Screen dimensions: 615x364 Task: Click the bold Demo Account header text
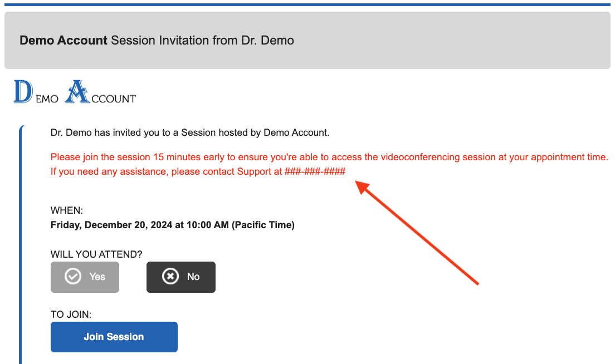click(x=64, y=41)
